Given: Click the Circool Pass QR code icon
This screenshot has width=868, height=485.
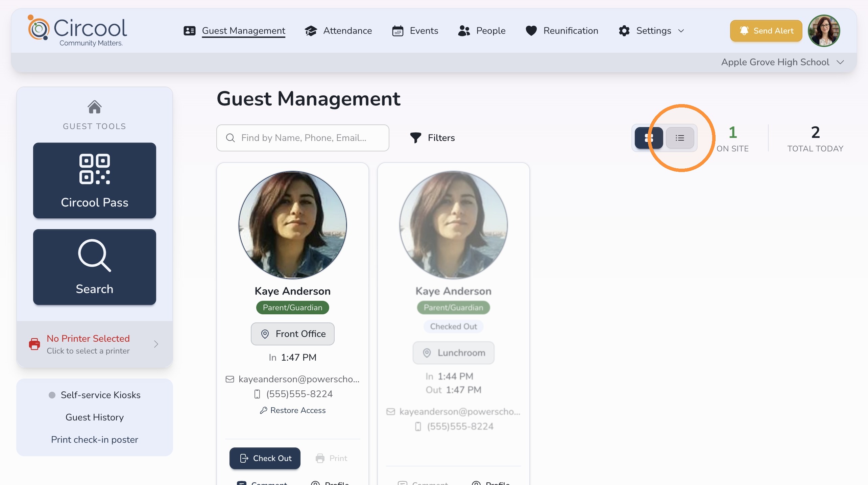Looking at the screenshot, I should tap(95, 169).
